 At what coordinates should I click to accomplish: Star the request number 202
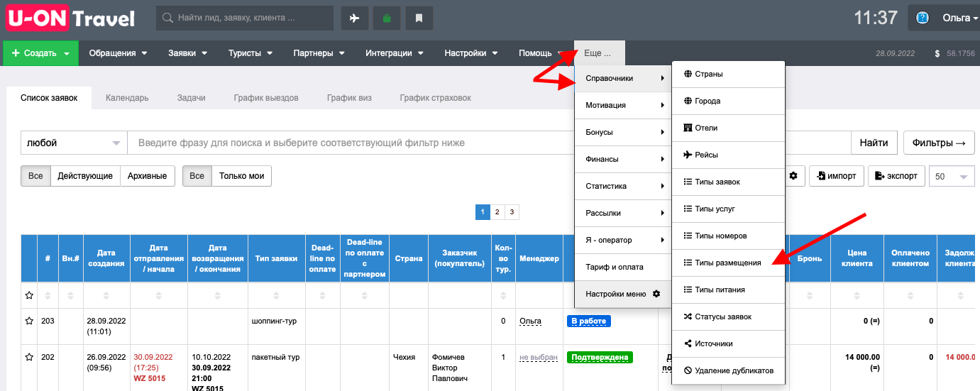pos(29,357)
